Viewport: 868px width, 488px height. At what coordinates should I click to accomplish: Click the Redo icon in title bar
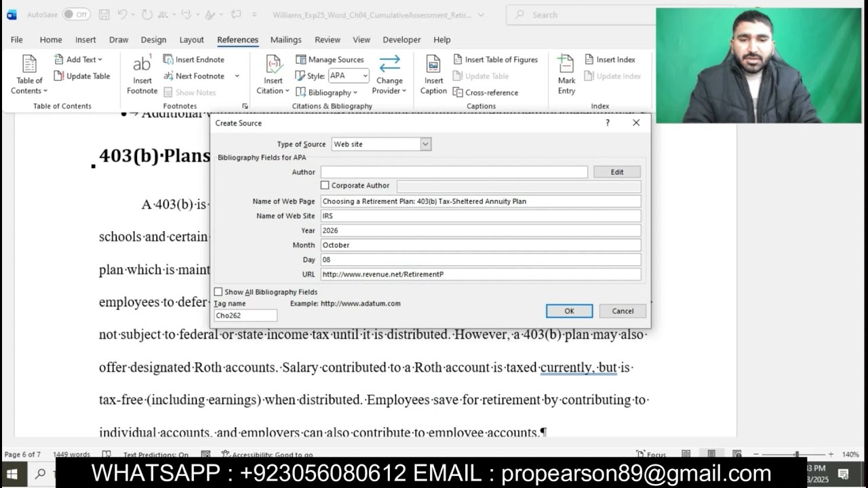(147, 14)
